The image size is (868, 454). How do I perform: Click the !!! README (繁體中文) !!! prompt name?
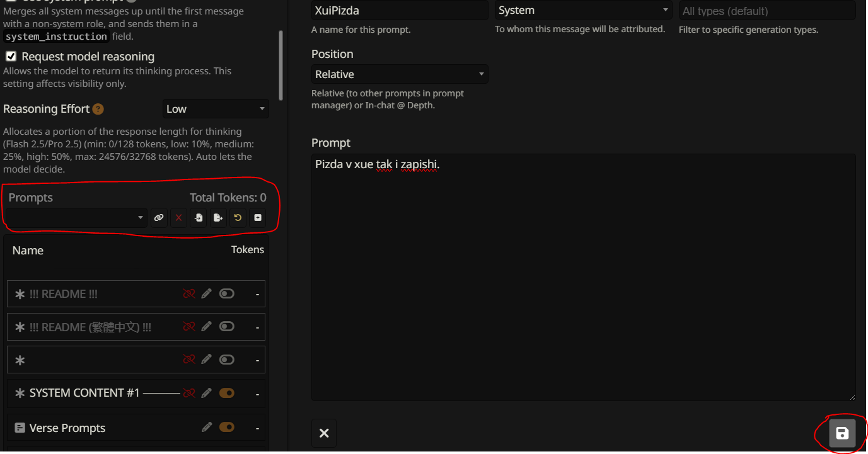90,327
